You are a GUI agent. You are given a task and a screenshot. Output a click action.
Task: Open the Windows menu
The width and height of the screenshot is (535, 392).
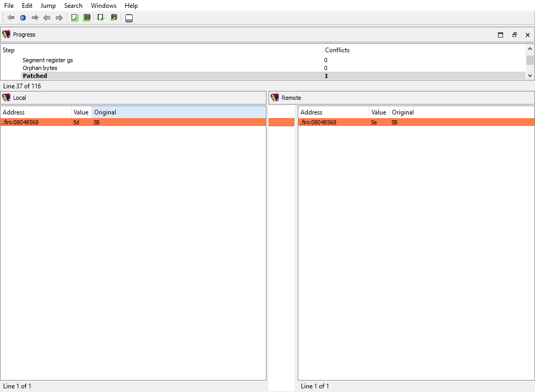coord(103,6)
